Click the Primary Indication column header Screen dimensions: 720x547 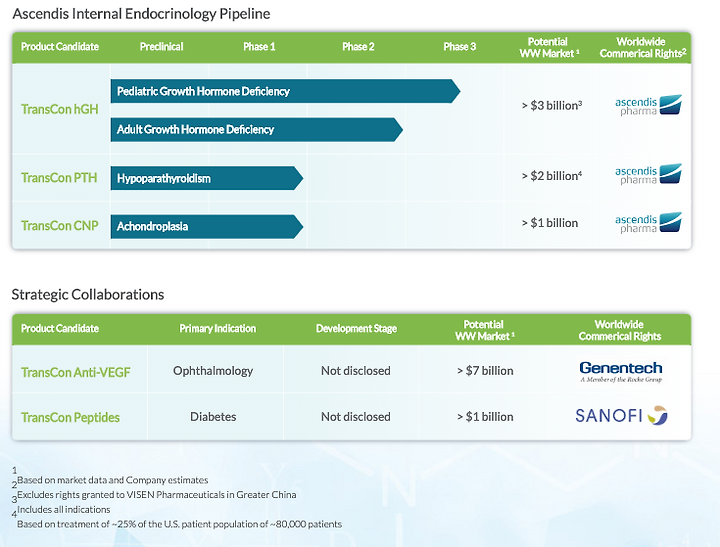(x=218, y=329)
